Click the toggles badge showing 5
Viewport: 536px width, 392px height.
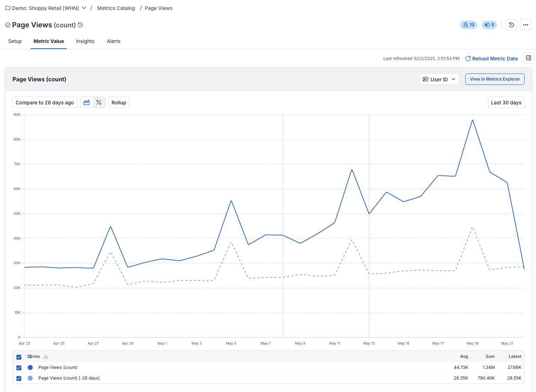point(489,25)
